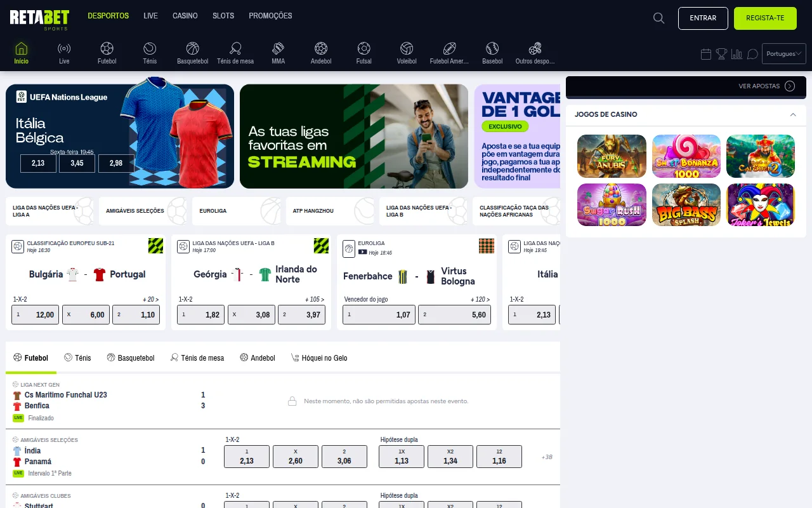The height and width of the screenshot is (508, 812).
Task: Click the Entrar login button
Action: [703, 18]
